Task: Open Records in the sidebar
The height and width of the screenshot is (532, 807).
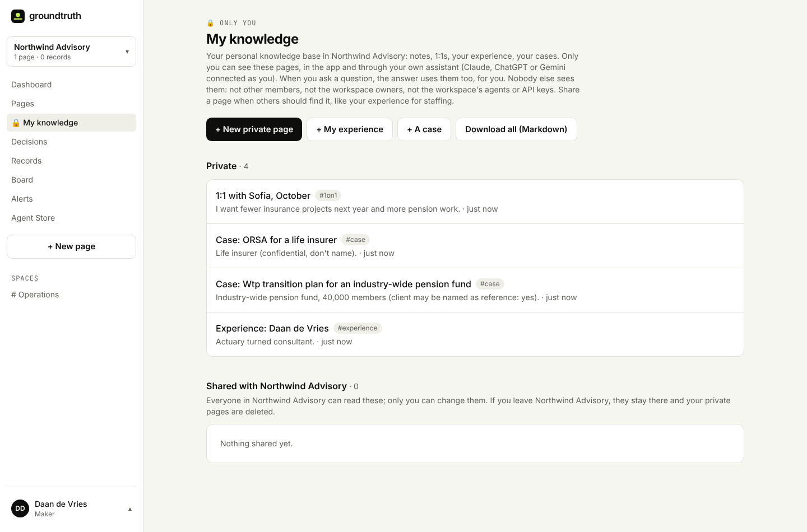Action: tap(71, 161)
